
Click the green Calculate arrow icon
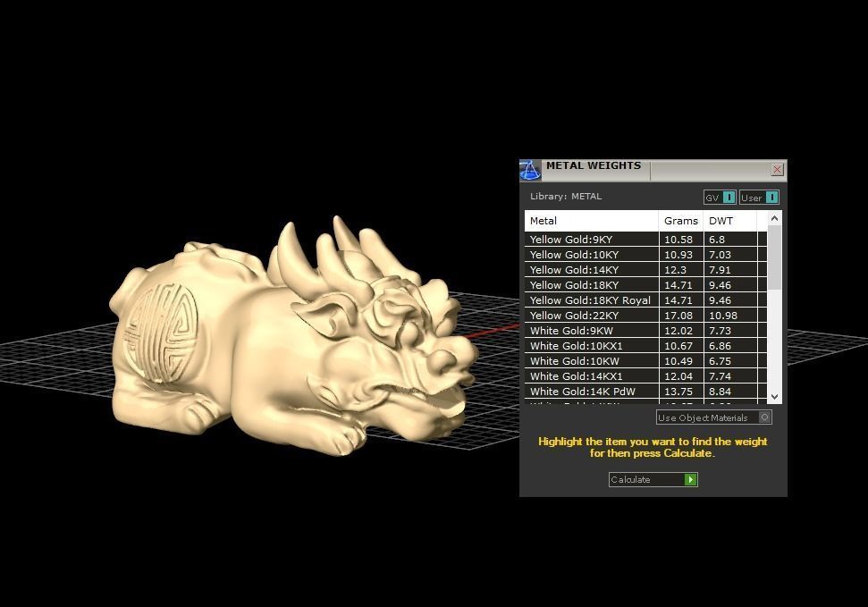pyautogui.click(x=690, y=480)
